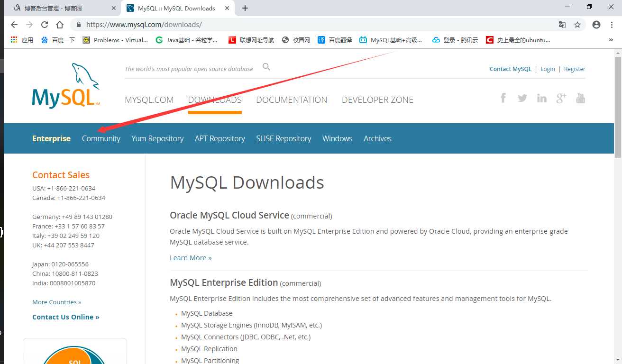Open the 史上最全的ubuntu bookmark
The height and width of the screenshot is (364, 622).
tap(518, 40)
